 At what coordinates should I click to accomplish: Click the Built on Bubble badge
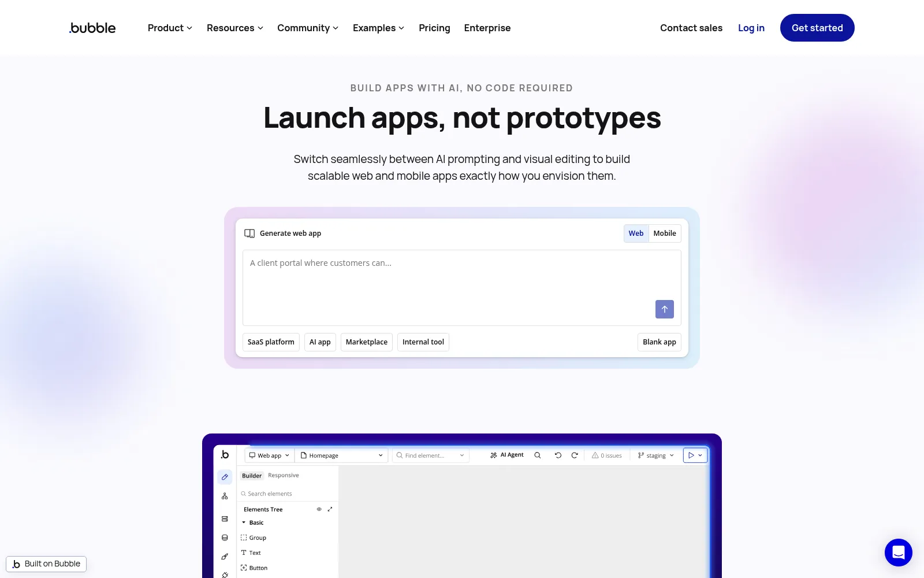coord(46,564)
